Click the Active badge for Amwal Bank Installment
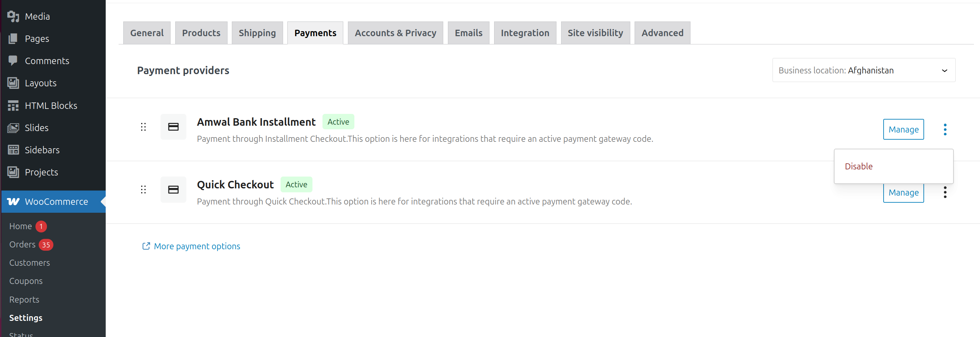The image size is (980, 337). tap(338, 122)
